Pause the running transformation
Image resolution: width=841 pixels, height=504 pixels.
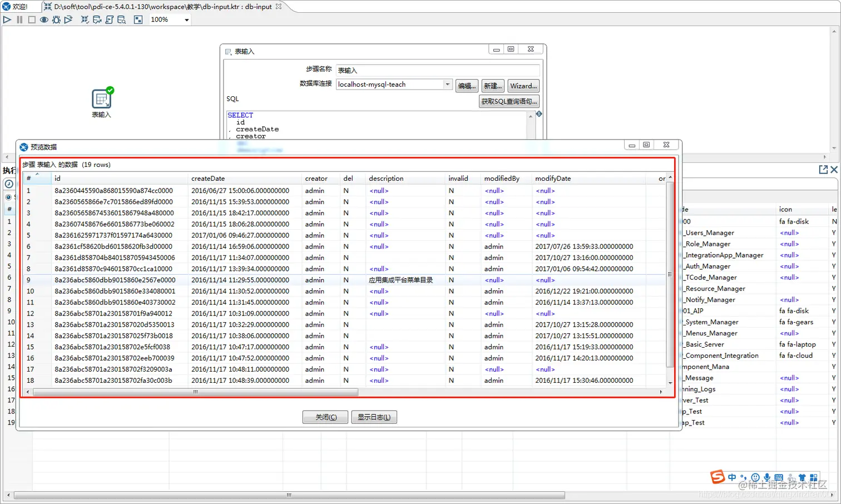pyautogui.click(x=19, y=19)
